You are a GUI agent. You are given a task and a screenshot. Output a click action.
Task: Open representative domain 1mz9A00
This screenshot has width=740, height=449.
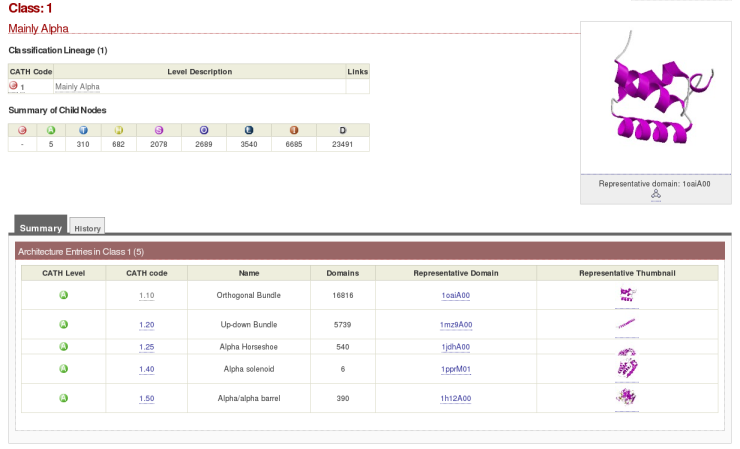tap(455, 325)
